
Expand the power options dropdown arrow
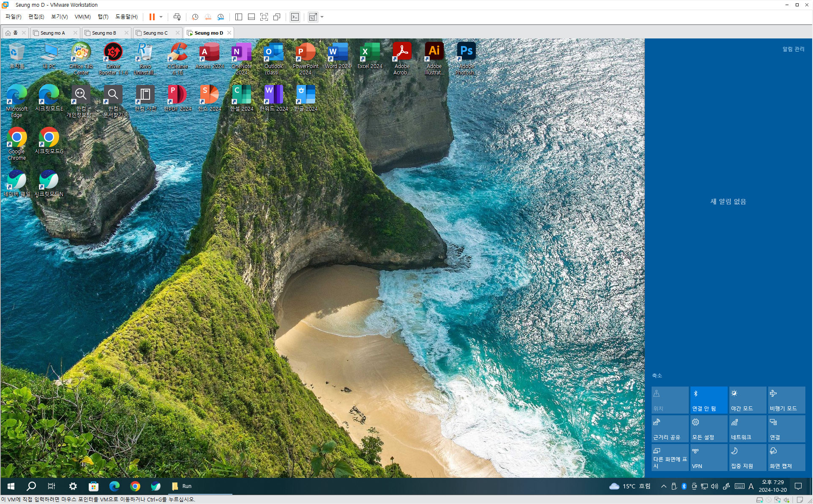point(161,17)
